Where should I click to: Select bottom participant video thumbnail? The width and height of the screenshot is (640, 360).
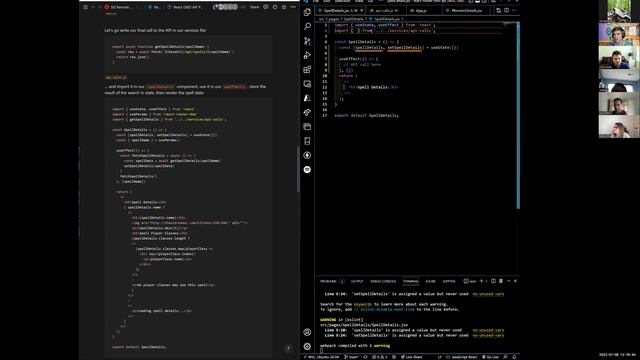coord(619,127)
